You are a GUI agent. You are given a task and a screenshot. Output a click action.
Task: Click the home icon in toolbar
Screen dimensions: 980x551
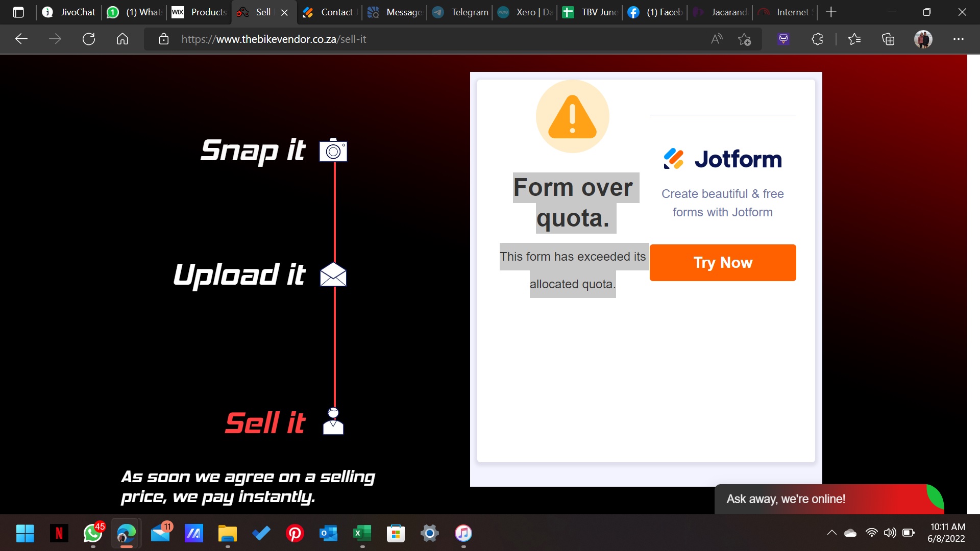tap(122, 39)
